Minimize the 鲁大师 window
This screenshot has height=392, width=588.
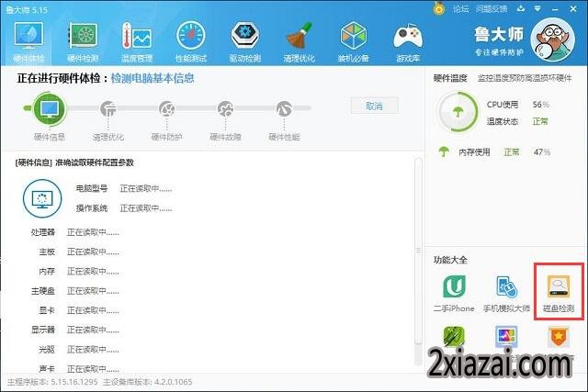tap(555, 8)
